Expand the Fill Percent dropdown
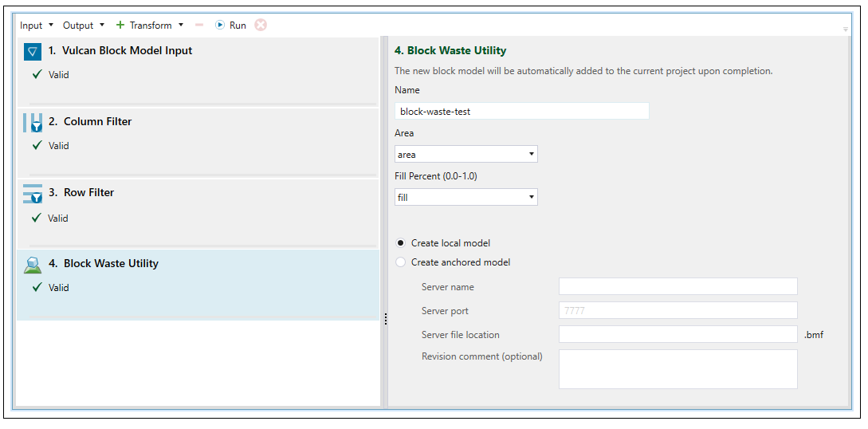Viewport: 868px width, 429px height. 465,197
